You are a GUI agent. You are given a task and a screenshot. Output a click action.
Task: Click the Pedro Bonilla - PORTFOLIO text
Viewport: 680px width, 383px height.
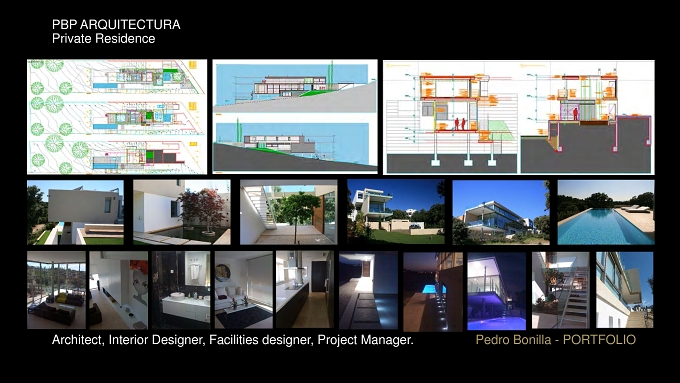tap(556, 340)
